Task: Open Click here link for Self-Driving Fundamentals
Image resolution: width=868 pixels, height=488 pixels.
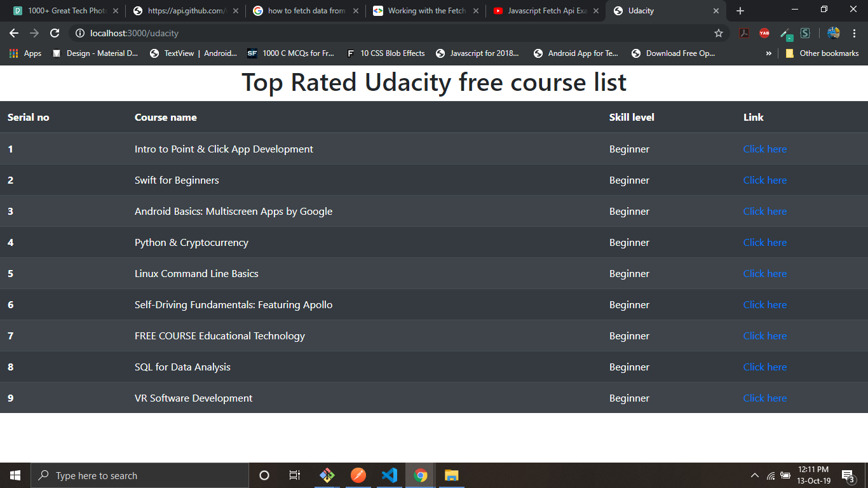Action: tap(764, 305)
